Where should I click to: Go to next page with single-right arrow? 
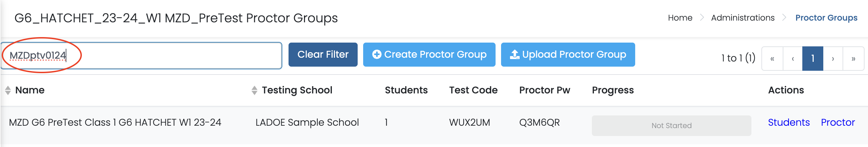(833, 59)
